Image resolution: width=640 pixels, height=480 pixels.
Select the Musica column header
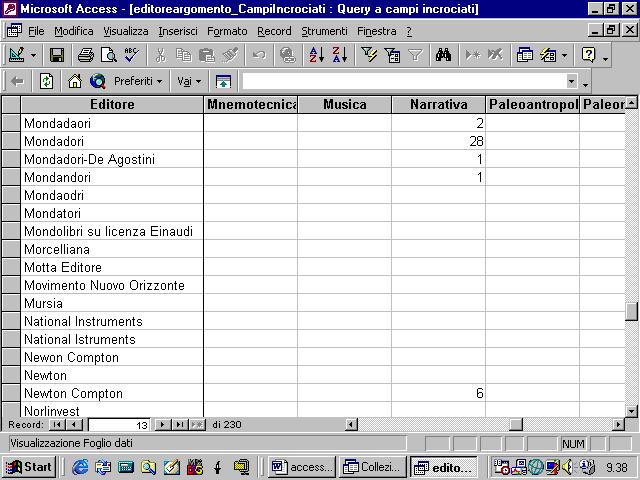click(344, 104)
